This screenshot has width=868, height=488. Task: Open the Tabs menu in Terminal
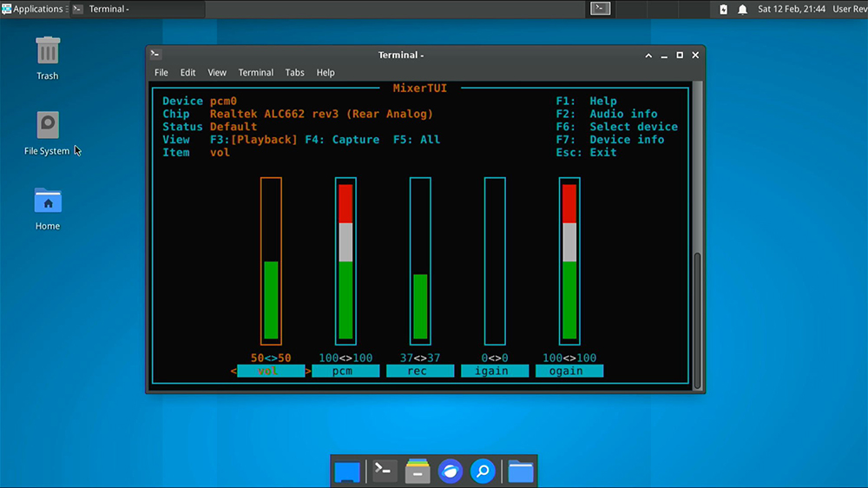295,73
